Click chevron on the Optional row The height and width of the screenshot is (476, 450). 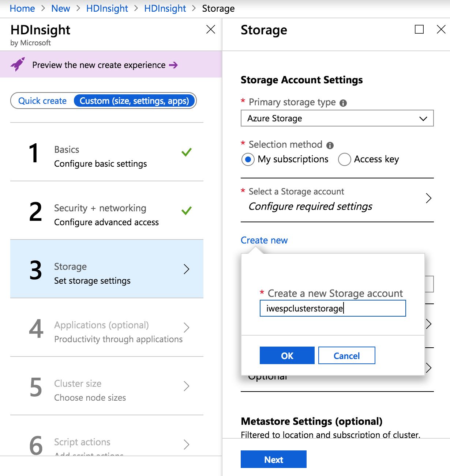click(429, 368)
